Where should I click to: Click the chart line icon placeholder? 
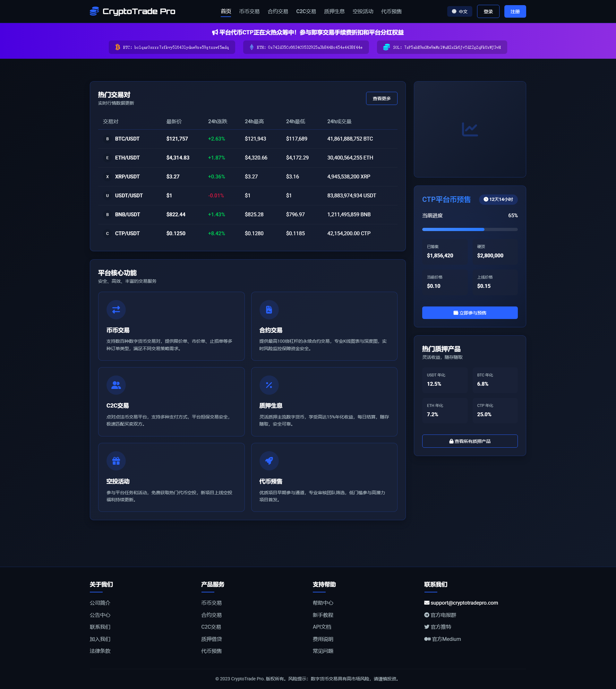[470, 129]
